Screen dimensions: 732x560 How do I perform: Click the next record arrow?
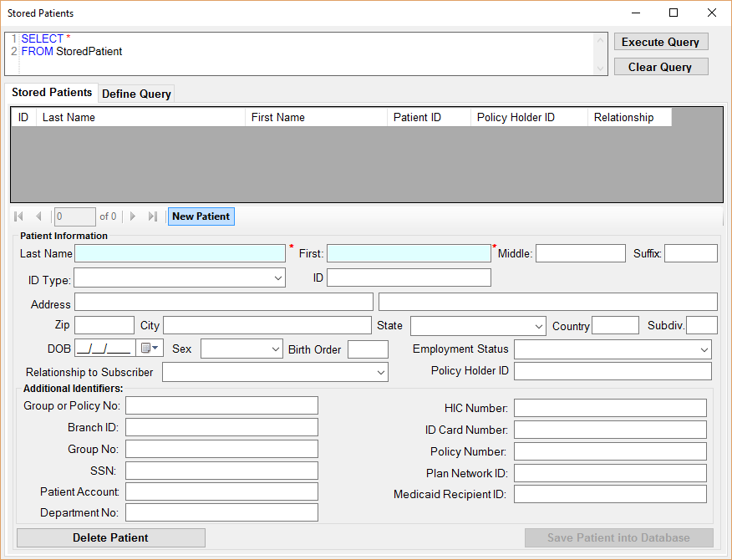tap(133, 216)
